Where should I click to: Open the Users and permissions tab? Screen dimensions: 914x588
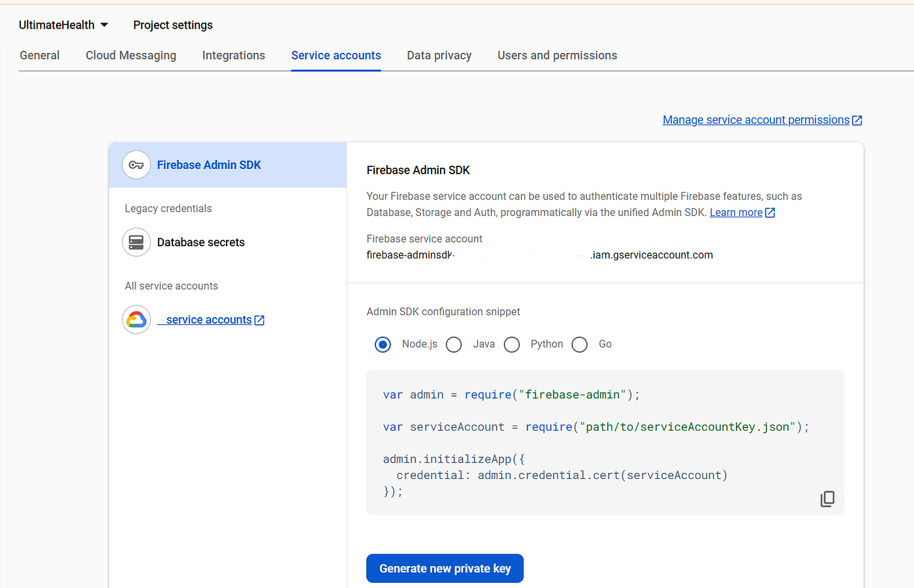pos(557,55)
